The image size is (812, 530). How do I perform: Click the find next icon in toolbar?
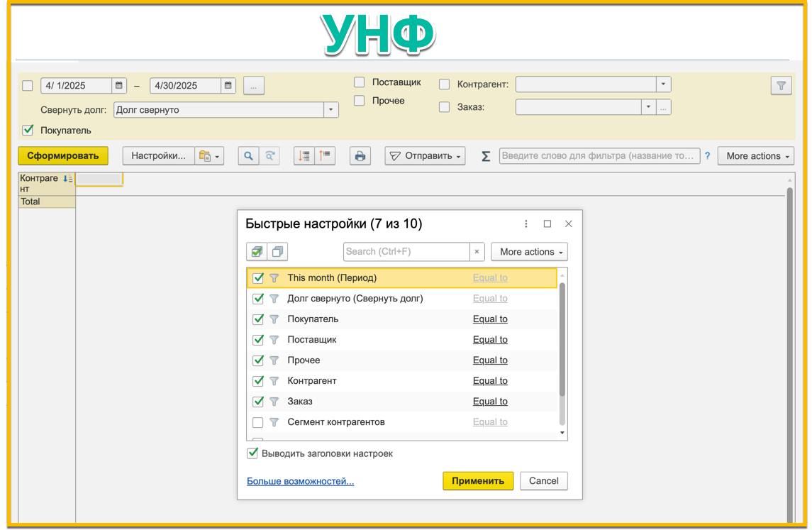pyautogui.click(x=269, y=156)
